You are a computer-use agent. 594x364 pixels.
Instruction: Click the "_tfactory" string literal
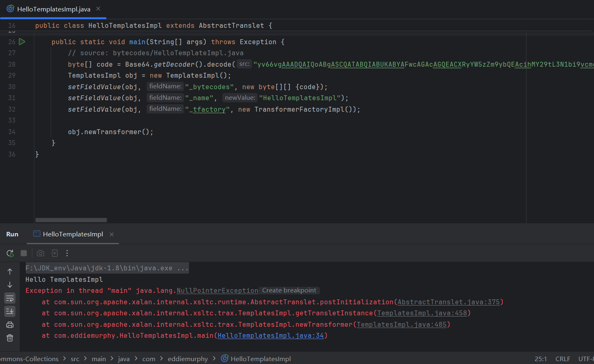(x=207, y=109)
